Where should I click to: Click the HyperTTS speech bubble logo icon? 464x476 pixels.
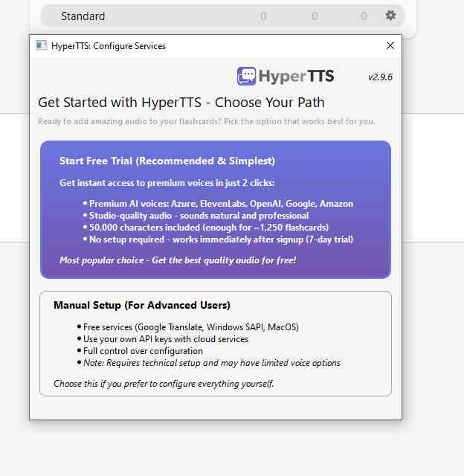pos(247,76)
